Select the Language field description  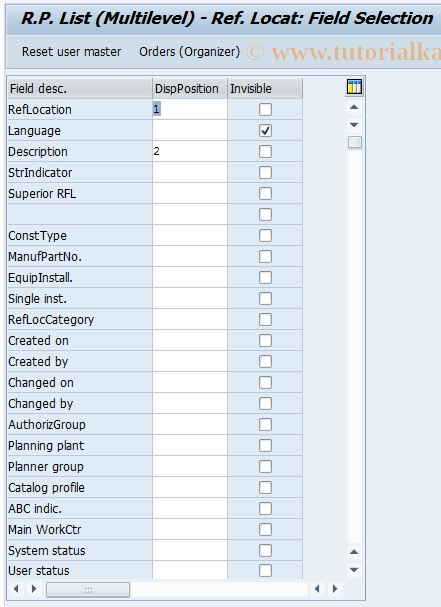click(80, 130)
